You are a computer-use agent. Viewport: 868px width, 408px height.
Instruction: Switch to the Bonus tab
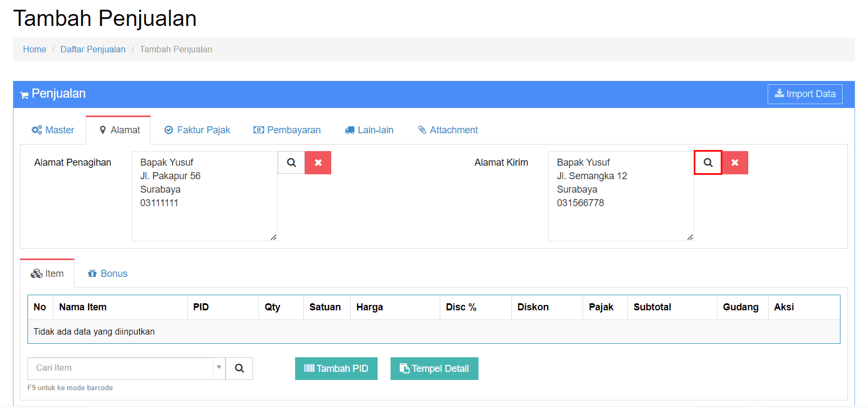(108, 274)
